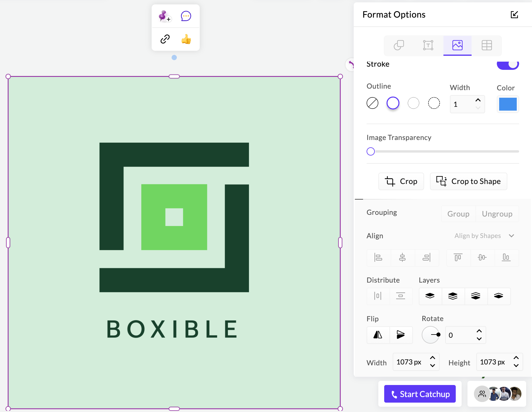Screen dimensions: 532x412
Task: Select no outline option
Action: [x=372, y=103]
